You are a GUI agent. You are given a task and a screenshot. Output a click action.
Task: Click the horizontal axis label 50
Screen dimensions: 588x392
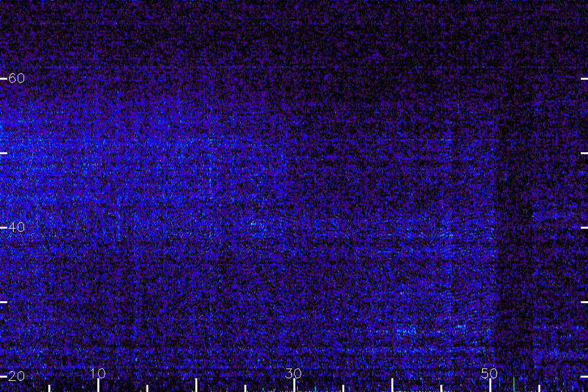coord(489,373)
